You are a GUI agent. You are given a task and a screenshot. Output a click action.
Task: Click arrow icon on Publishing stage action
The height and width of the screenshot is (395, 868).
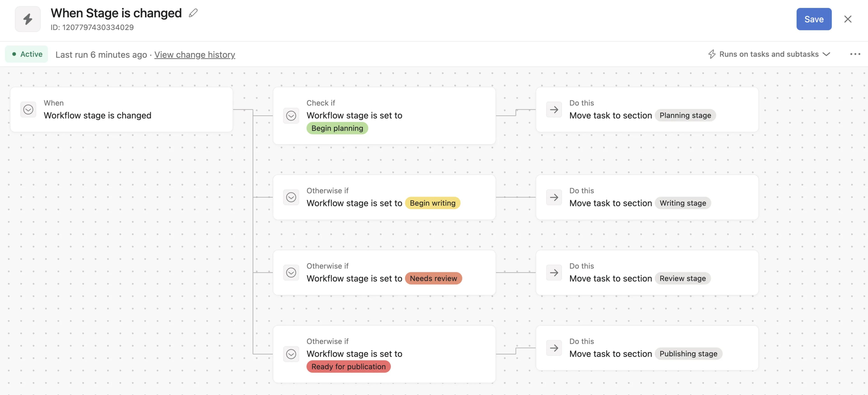coord(554,348)
